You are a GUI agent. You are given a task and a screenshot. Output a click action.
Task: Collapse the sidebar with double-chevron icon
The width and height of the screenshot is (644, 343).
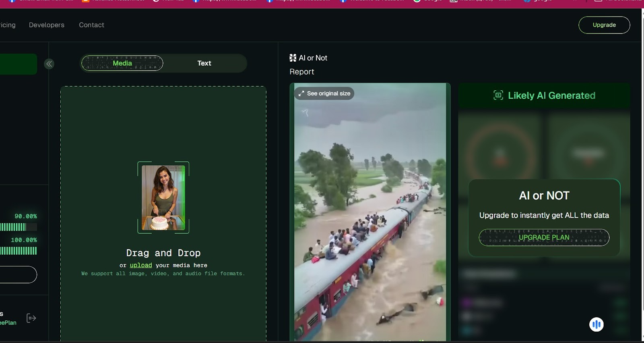pos(49,64)
